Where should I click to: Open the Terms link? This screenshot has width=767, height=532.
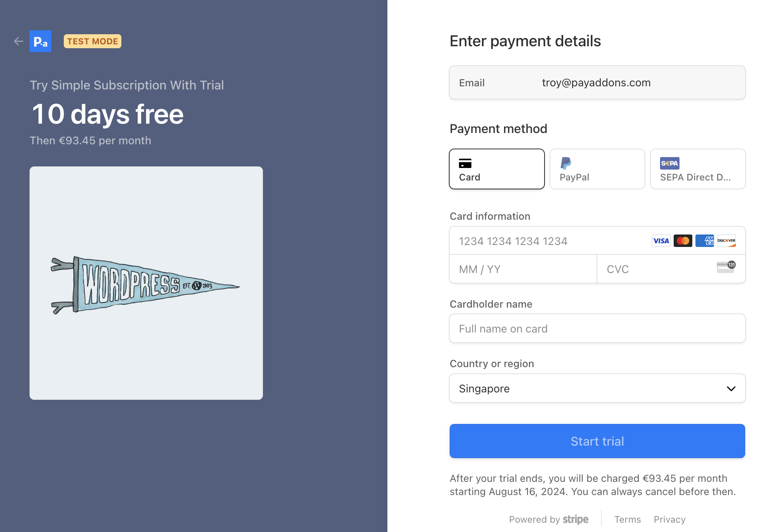[627, 520]
